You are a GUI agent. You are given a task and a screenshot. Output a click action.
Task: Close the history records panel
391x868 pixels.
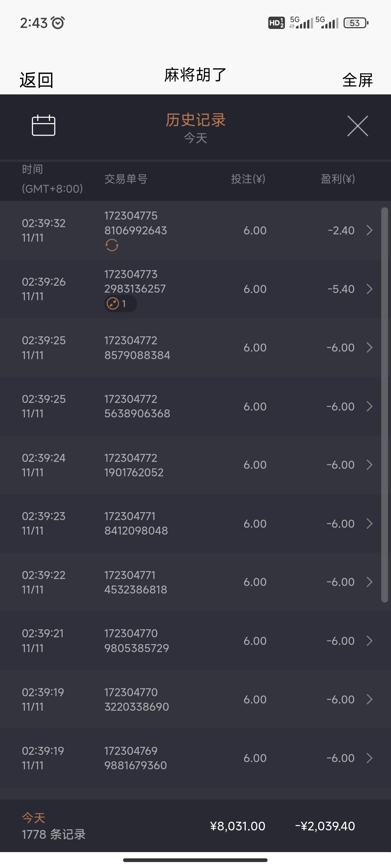coord(357,126)
